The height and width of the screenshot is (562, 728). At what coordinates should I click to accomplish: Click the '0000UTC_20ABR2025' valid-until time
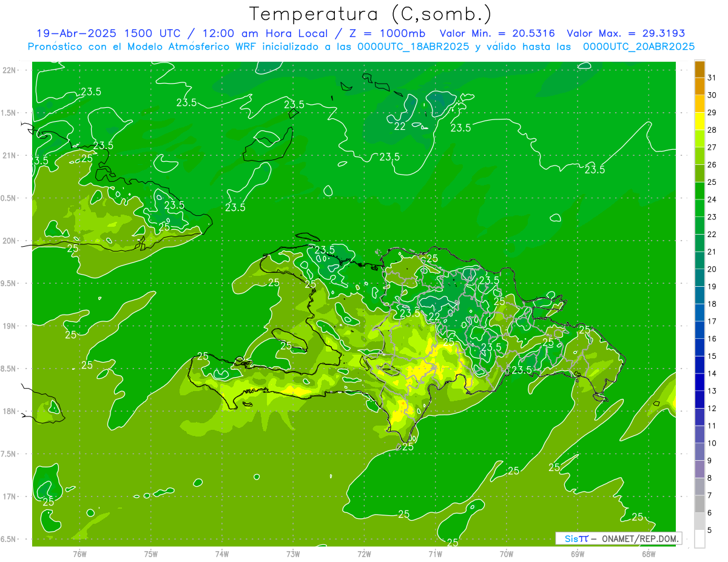pyautogui.click(x=639, y=47)
